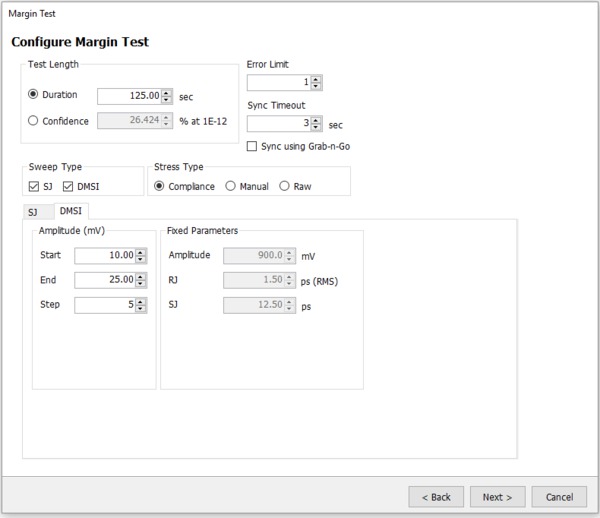Decrease the Amplitude Start value
This screenshot has height=518, width=600.
pos(140,259)
